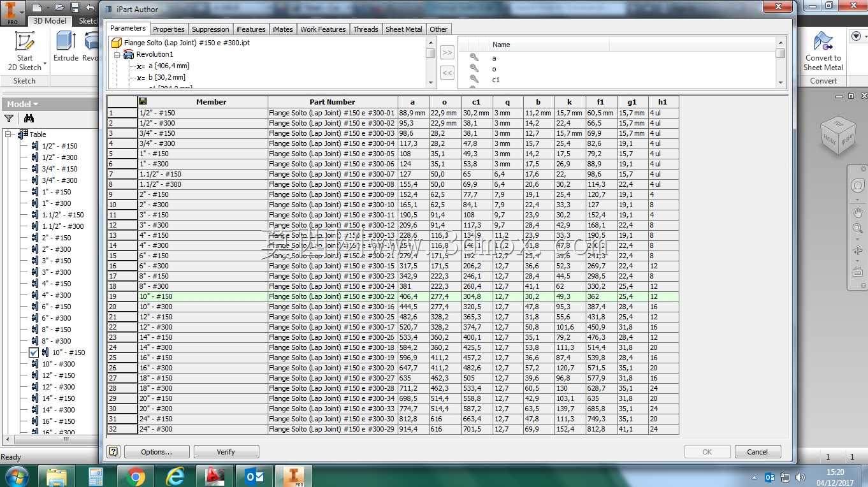Viewport: 868px width, 487px height.
Task: Collapse the Revolution1 node in parameter tree
Action: [x=117, y=55]
